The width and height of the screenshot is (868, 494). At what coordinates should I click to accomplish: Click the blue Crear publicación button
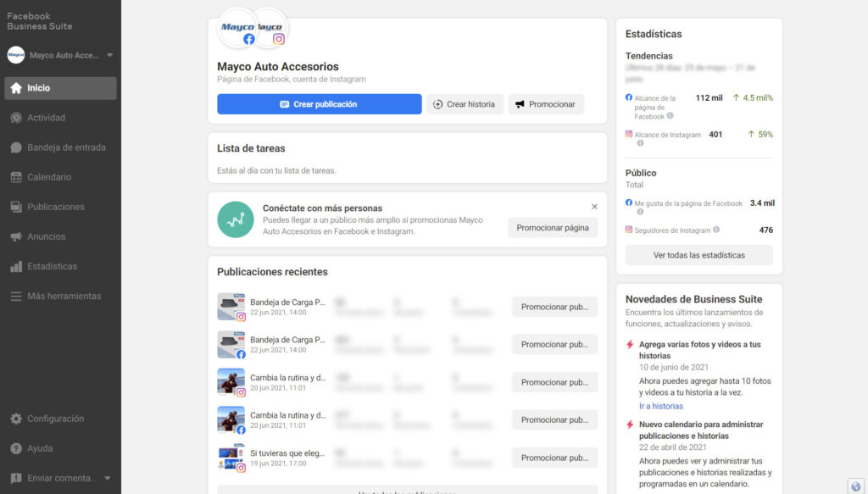[x=319, y=104]
